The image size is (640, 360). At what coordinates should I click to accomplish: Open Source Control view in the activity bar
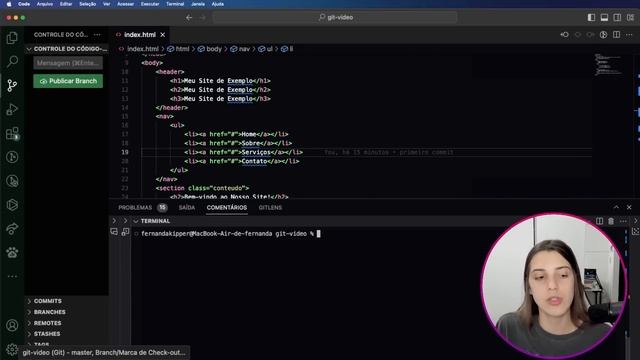pos(12,85)
